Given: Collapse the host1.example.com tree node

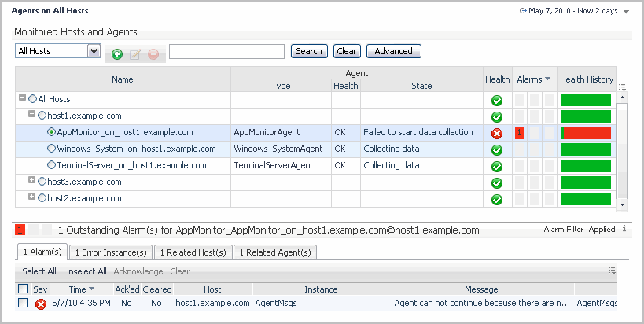Looking at the screenshot, I should pyautogui.click(x=32, y=115).
